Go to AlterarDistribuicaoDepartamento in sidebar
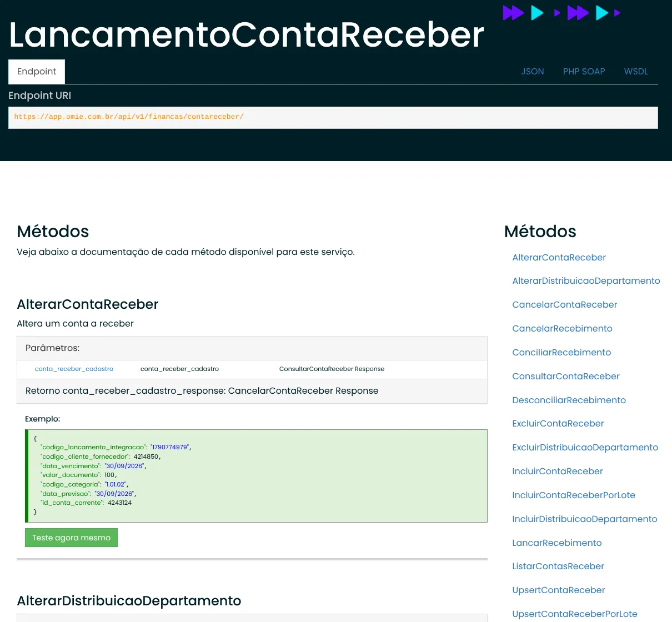The image size is (672, 622). coord(586,281)
